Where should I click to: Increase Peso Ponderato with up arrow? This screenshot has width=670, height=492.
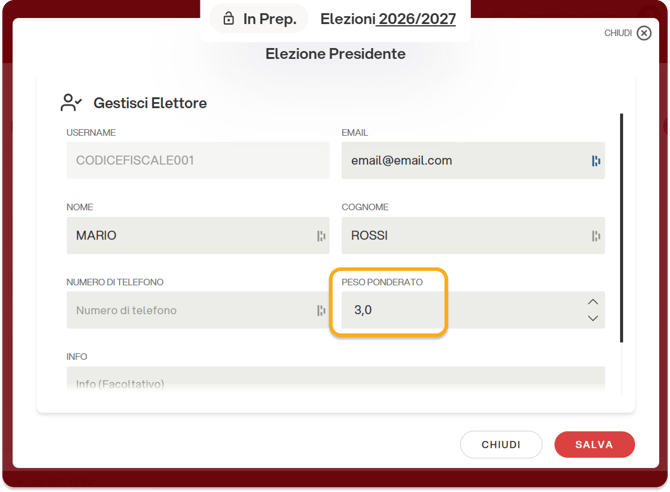593,302
